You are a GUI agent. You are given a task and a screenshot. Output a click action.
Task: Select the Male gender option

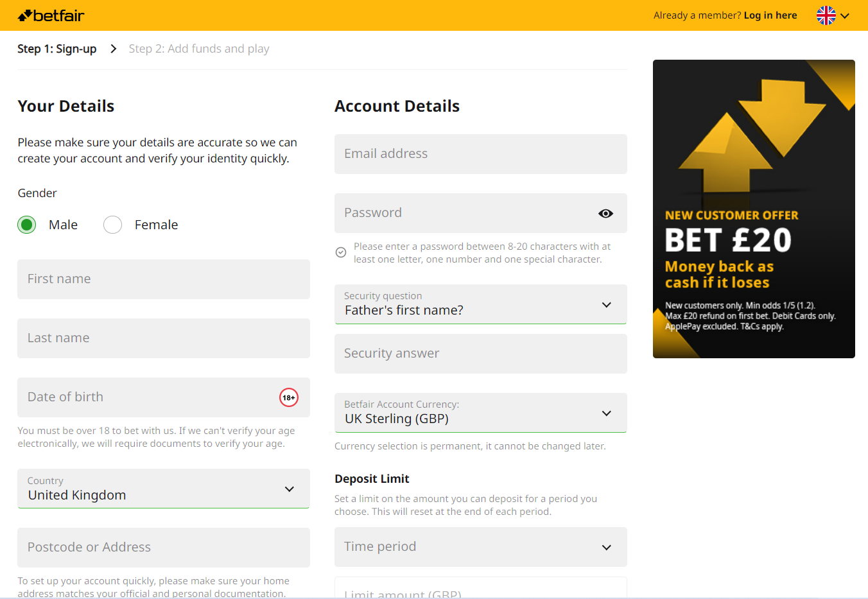(x=26, y=225)
